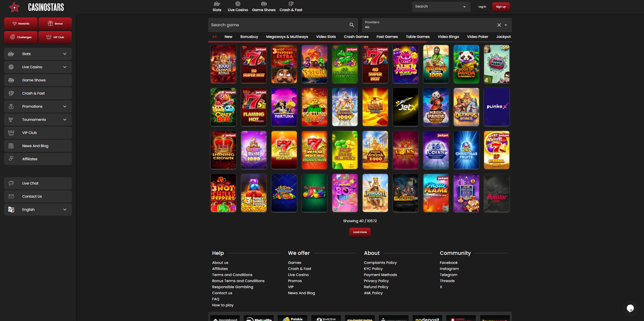The image size is (644, 321).
Task: Open Game Shows top nav icon
Action: click(x=264, y=4)
